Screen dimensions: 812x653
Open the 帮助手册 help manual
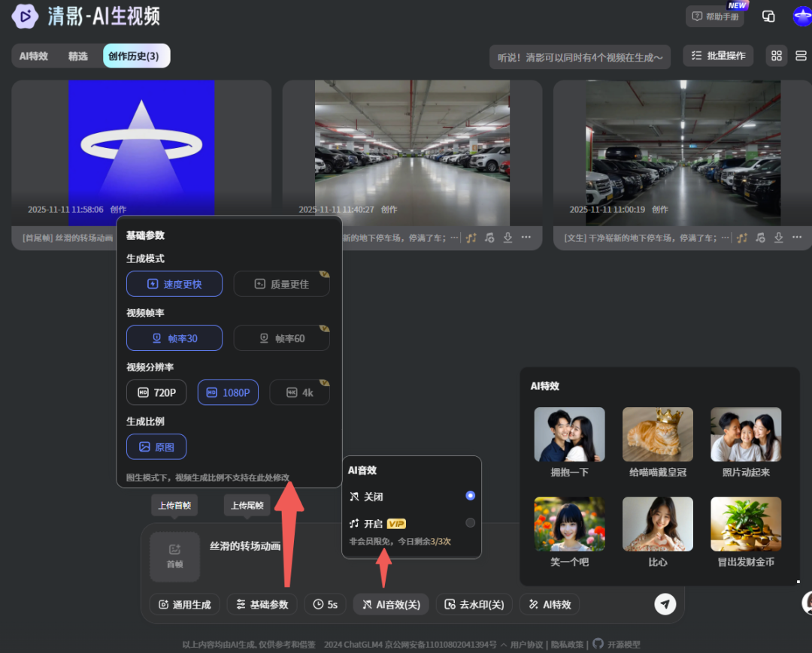(715, 17)
